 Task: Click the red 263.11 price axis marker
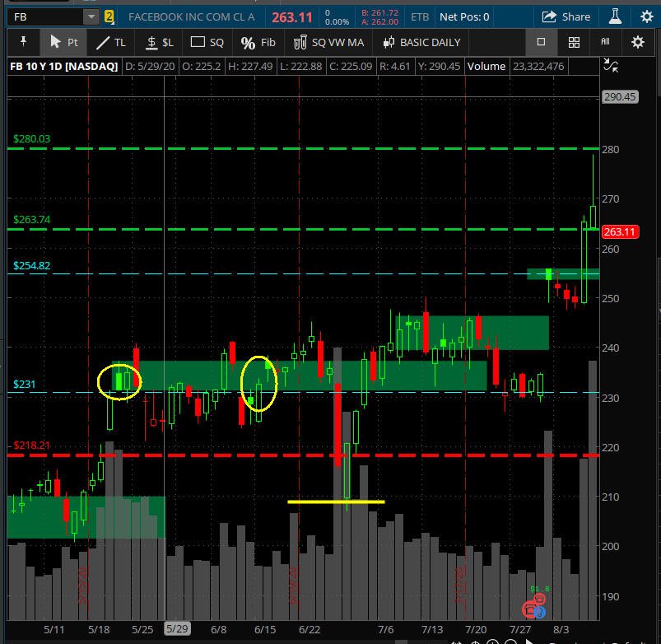(619, 231)
